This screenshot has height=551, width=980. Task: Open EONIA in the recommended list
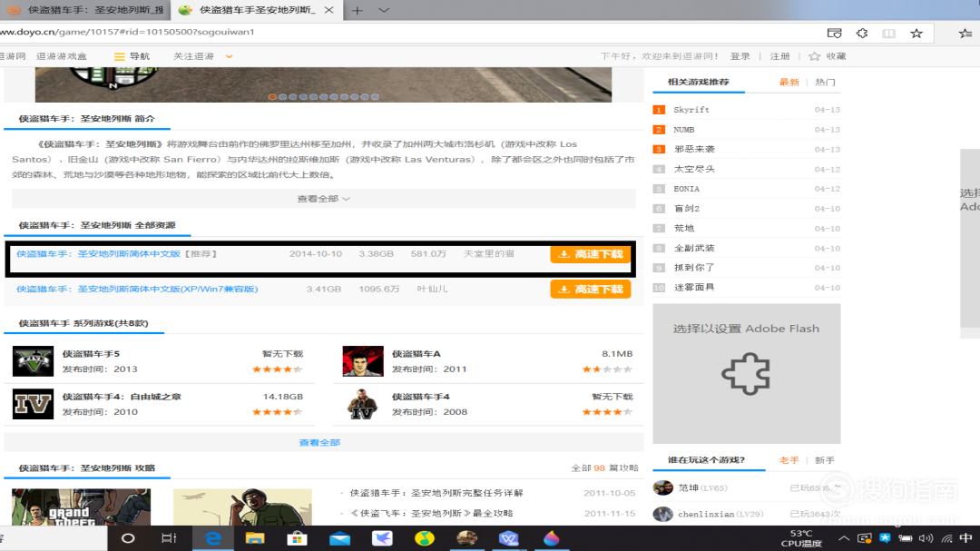[686, 189]
